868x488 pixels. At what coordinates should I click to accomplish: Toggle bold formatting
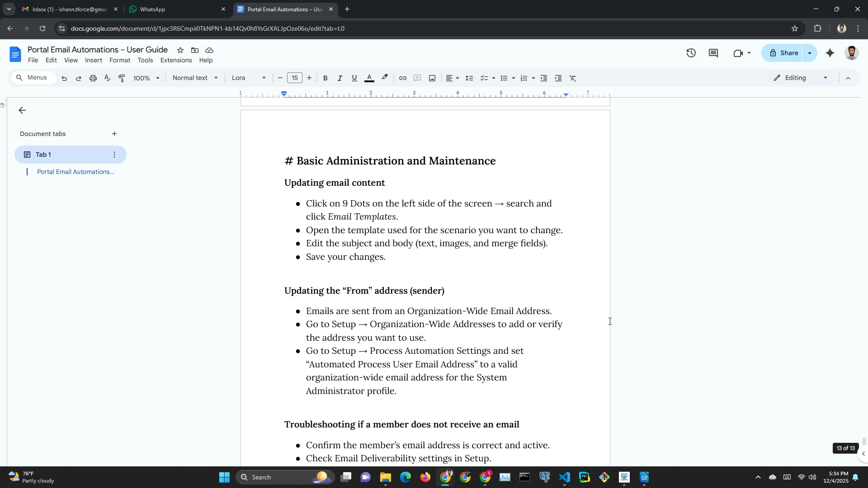(325, 78)
